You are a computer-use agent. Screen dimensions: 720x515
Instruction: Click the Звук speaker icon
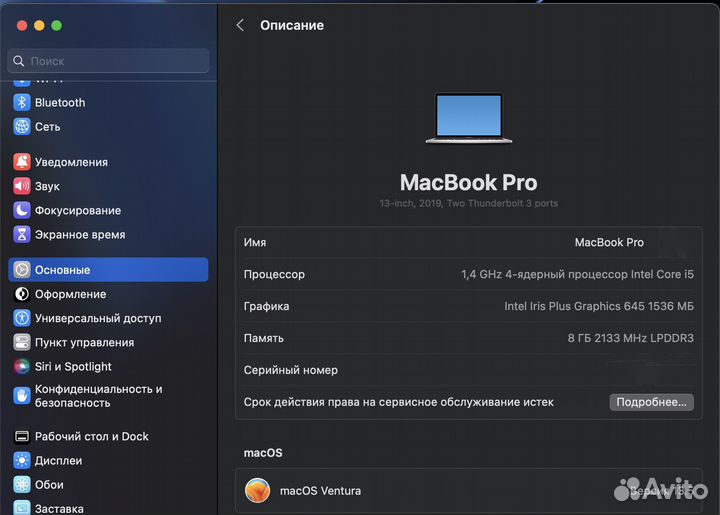[x=22, y=186]
